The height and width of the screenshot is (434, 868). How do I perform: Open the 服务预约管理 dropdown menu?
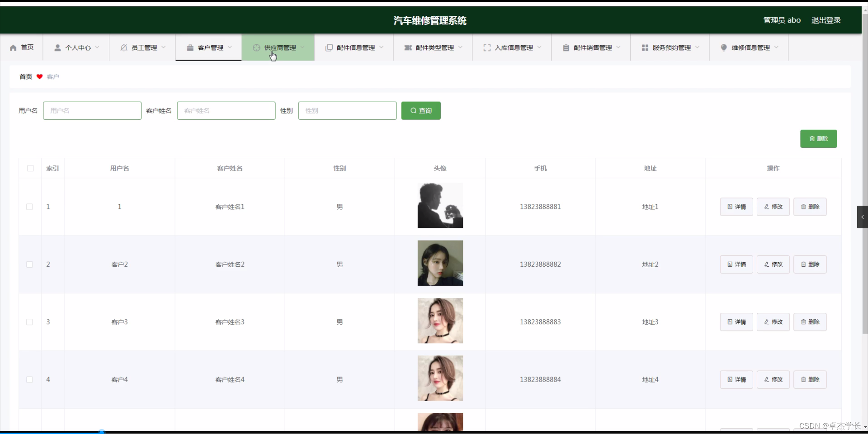[x=698, y=47]
